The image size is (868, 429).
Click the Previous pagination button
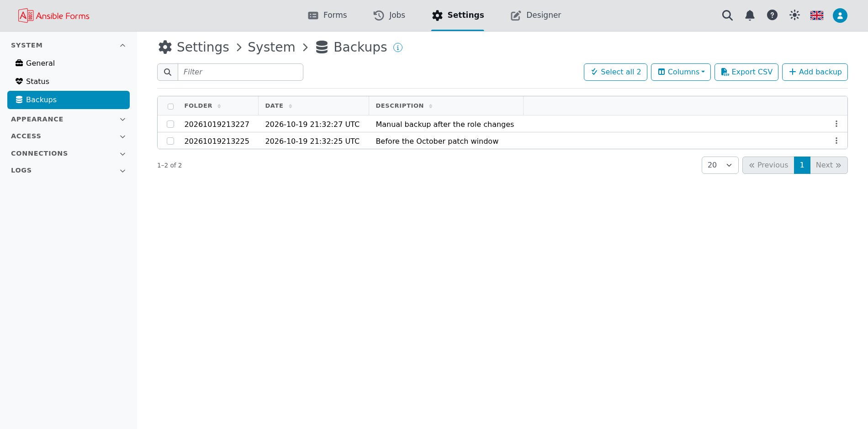click(768, 165)
